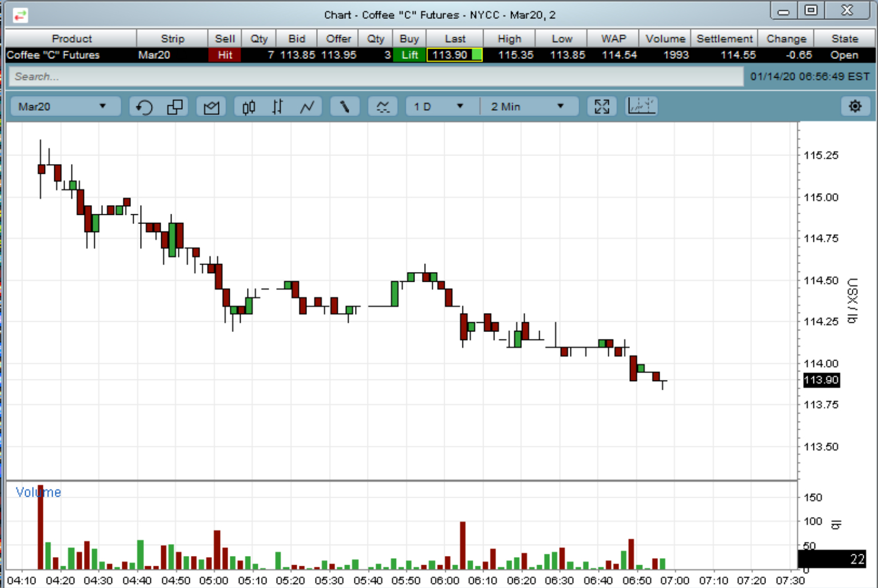The height and width of the screenshot is (588, 878).
Task: Click the Strip column header
Action: (x=173, y=39)
